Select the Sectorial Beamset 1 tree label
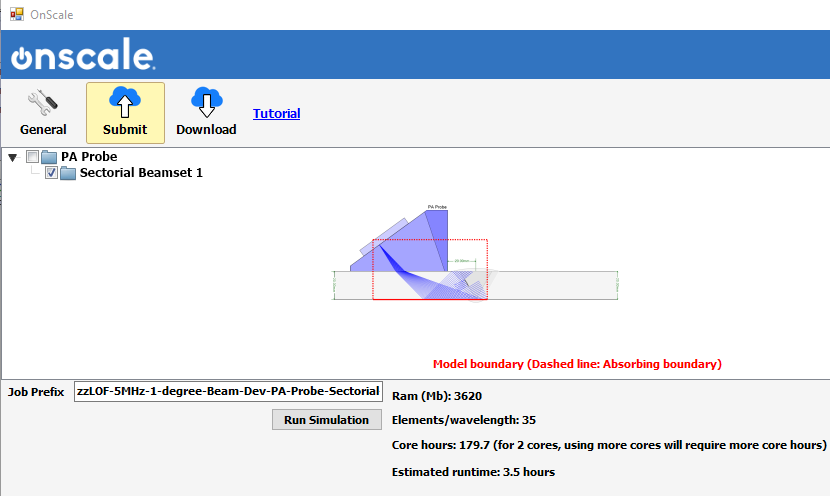The width and height of the screenshot is (830, 496). (x=141, y=173)
